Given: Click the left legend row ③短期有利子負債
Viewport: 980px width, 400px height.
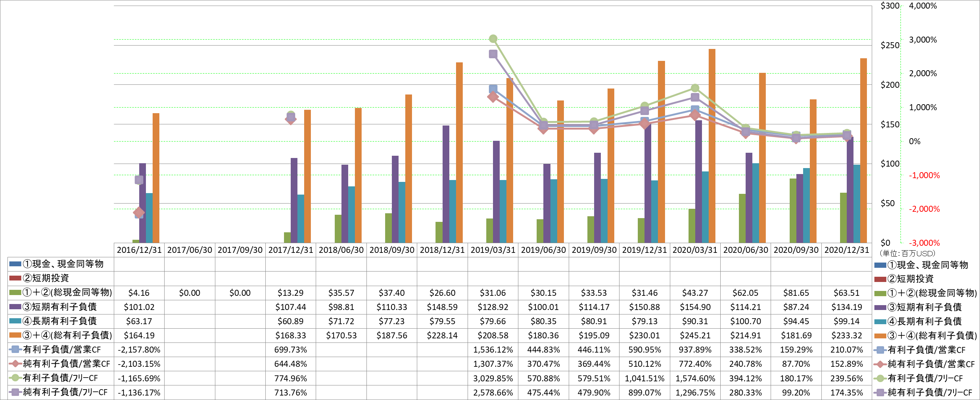Looking at the screenshot, I should [61, 307].
